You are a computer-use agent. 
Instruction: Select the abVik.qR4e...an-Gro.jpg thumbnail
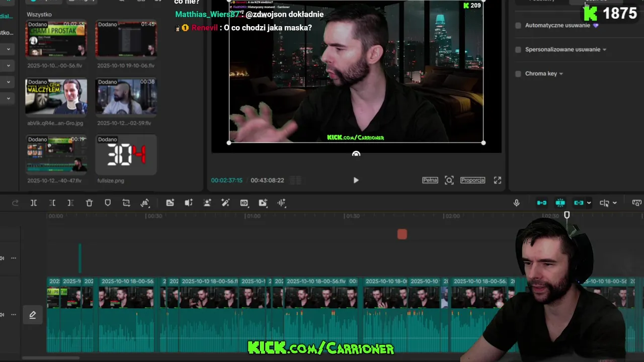tap(56, 97)
